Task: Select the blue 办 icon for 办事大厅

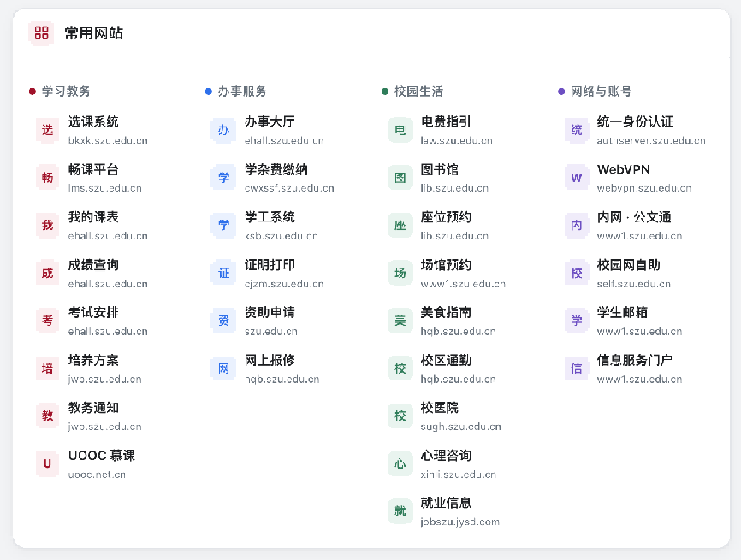Action: 223,130
